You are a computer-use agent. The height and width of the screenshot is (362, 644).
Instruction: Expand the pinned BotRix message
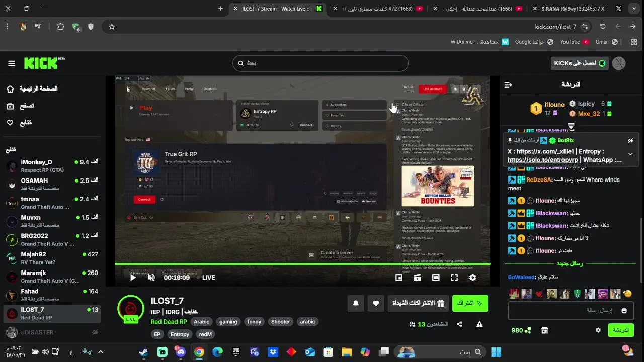pos(630,154)
